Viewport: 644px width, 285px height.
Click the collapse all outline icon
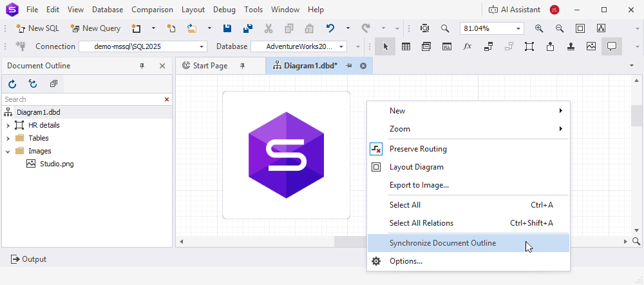click(53, 84)
